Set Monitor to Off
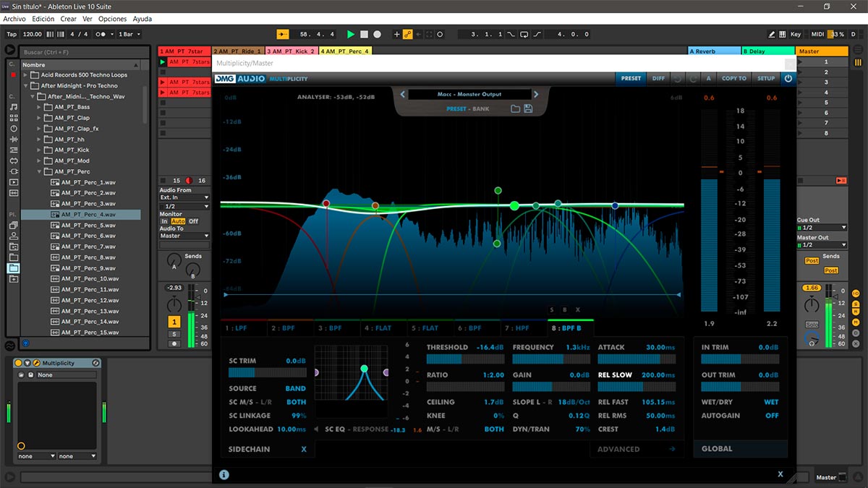Screen dimensions: 868x488 [193, 221]
